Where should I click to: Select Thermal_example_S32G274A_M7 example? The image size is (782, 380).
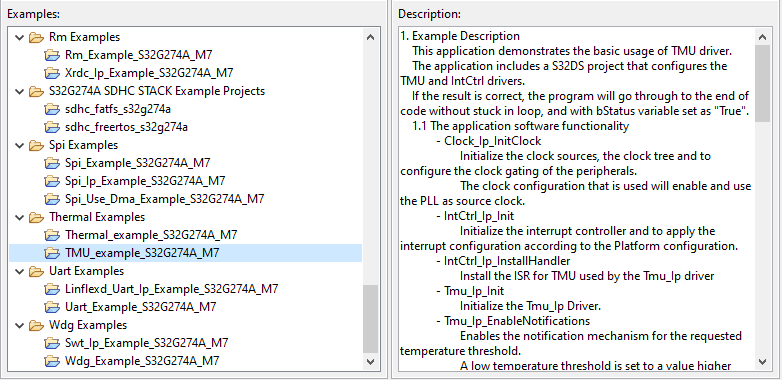(x=151, y=235)
